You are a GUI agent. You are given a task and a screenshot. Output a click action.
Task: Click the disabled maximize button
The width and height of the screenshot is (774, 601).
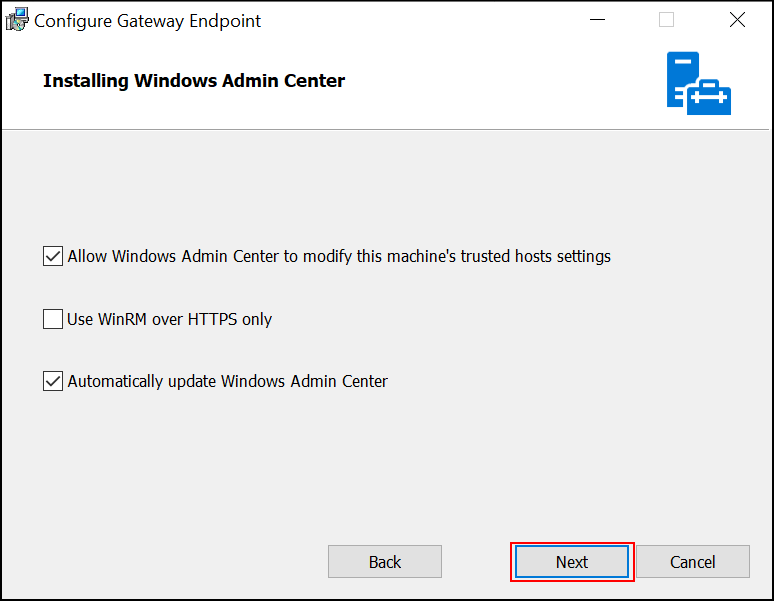click(x=666, y=20)
